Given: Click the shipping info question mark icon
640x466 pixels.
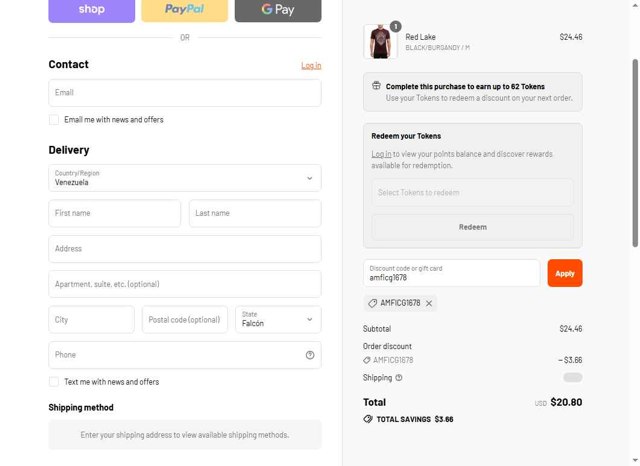Looking at the screenshot, I should click(399, 378).
